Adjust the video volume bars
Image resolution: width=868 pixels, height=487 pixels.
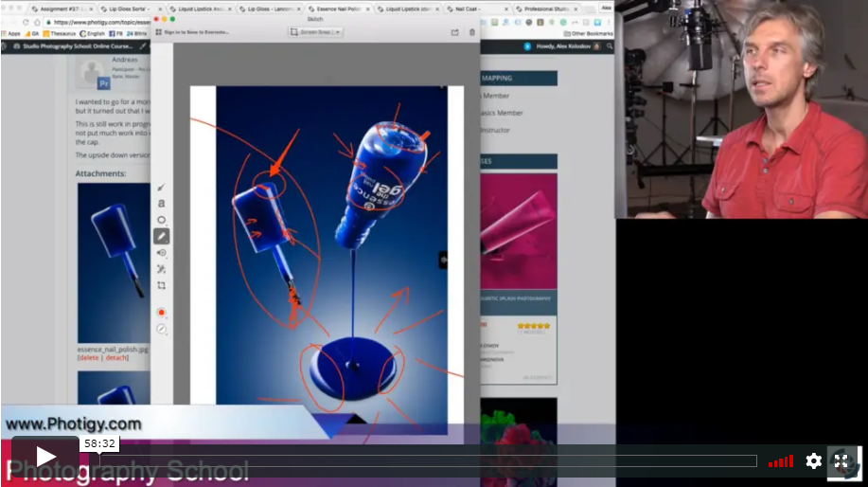coord(781,461)
